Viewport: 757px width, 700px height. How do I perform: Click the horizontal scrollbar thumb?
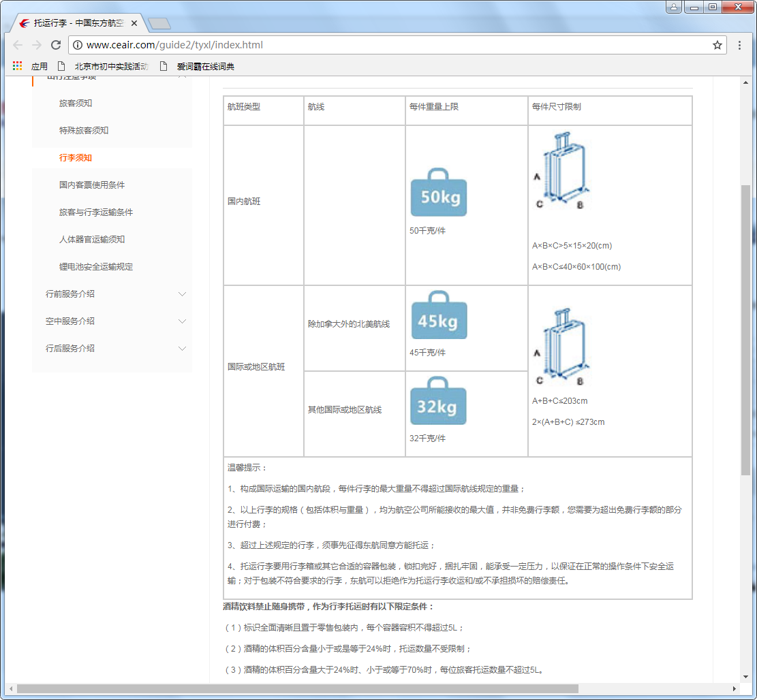pyautogui.click(x=297, y=688)
